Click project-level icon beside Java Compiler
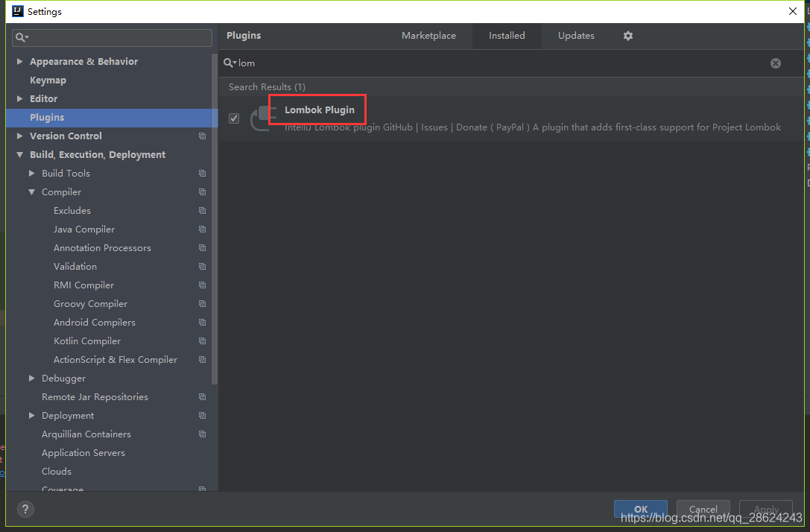The width and height of the screenshot is (810, 532). pos(202,229)
